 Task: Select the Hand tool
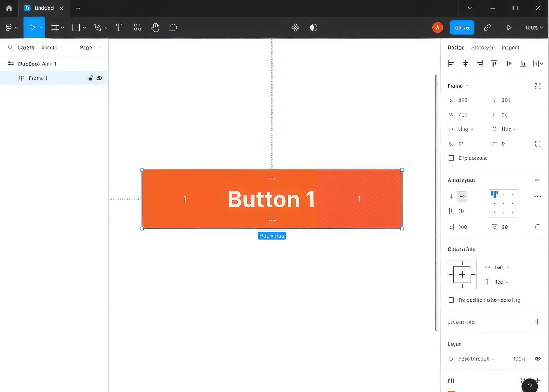[155, 27]
